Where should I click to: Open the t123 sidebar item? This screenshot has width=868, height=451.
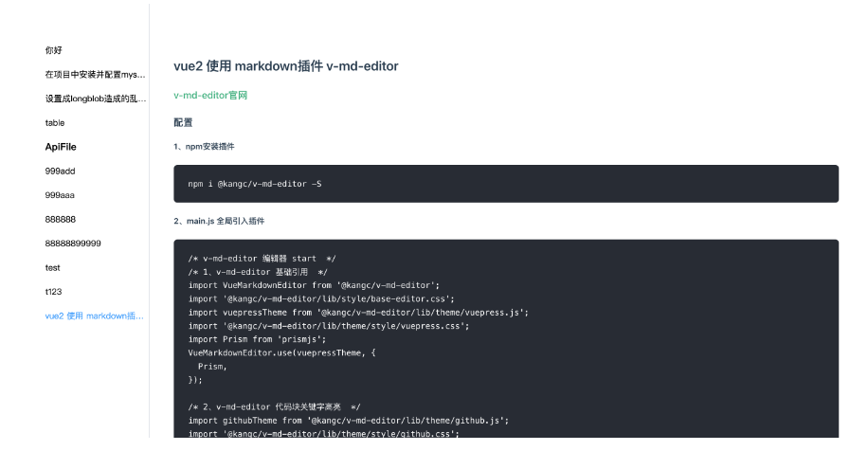(54, 292)
